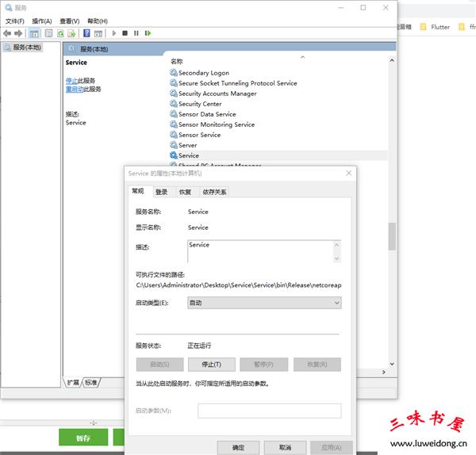Click the back arrow in the toolbar
This screenshot has height=455, width=476.
click(7, 33)
